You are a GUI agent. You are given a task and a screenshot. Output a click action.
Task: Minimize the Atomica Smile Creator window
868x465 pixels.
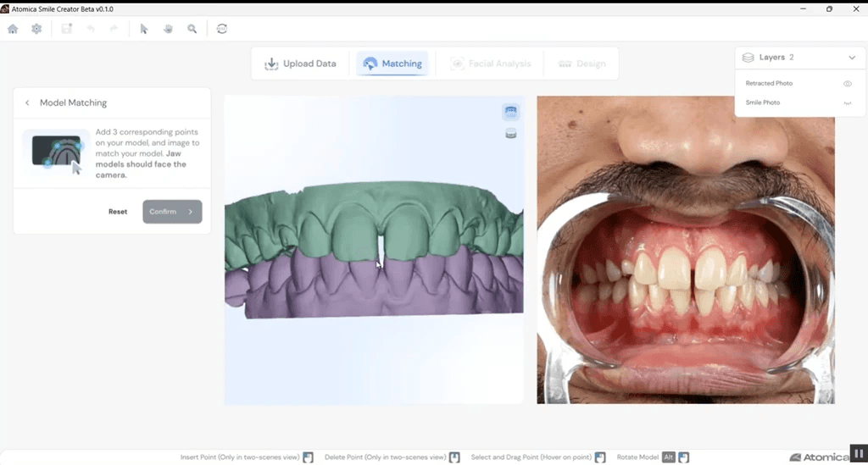(804, 8)
